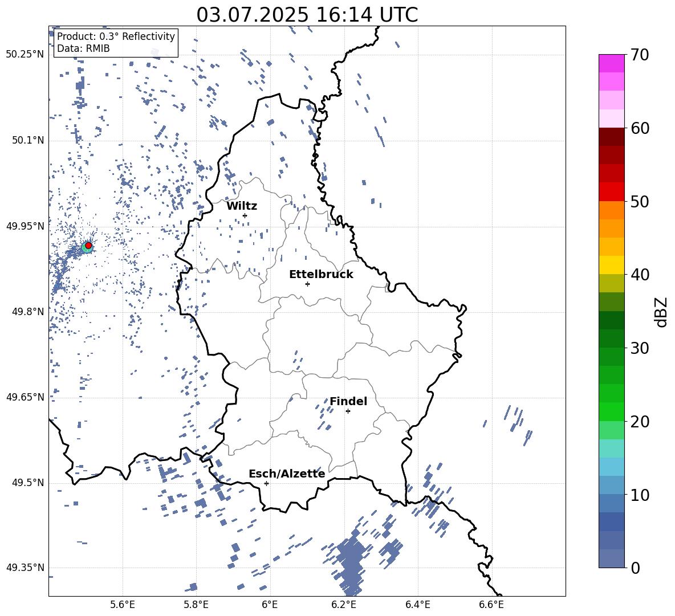Click the latitude label 50.25°N
Image resolution: width=675 pixels, height=616 pixels.
[25, 55]
